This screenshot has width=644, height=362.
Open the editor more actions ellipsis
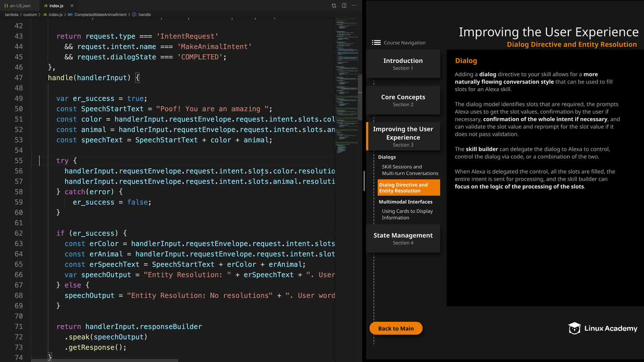(354, 6)
